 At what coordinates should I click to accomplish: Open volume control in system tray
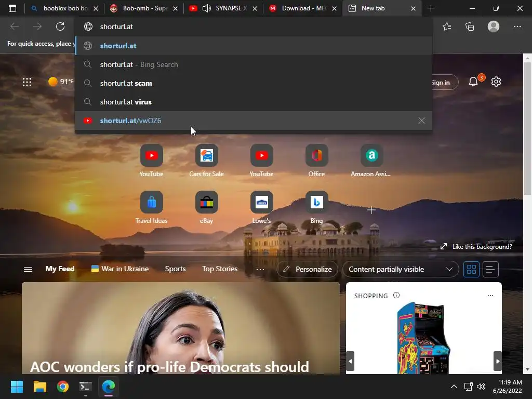pyautogui.click(x=481, y=387)
